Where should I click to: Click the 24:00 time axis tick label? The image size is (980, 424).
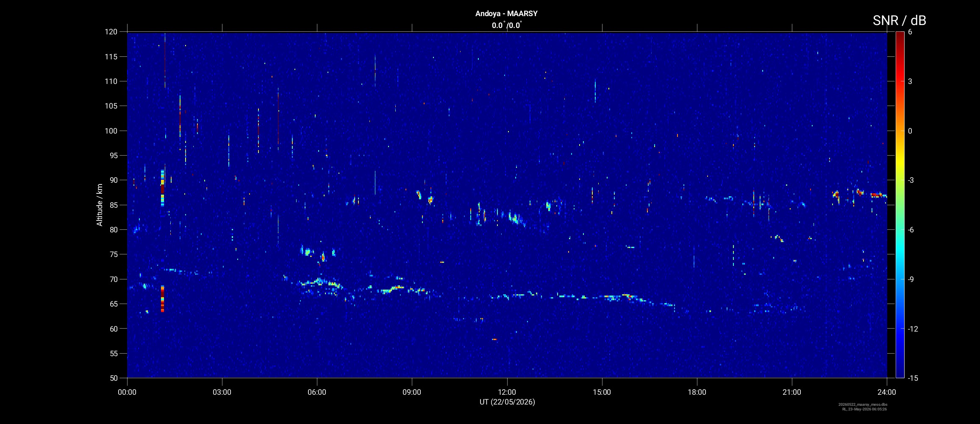point(887,392)
